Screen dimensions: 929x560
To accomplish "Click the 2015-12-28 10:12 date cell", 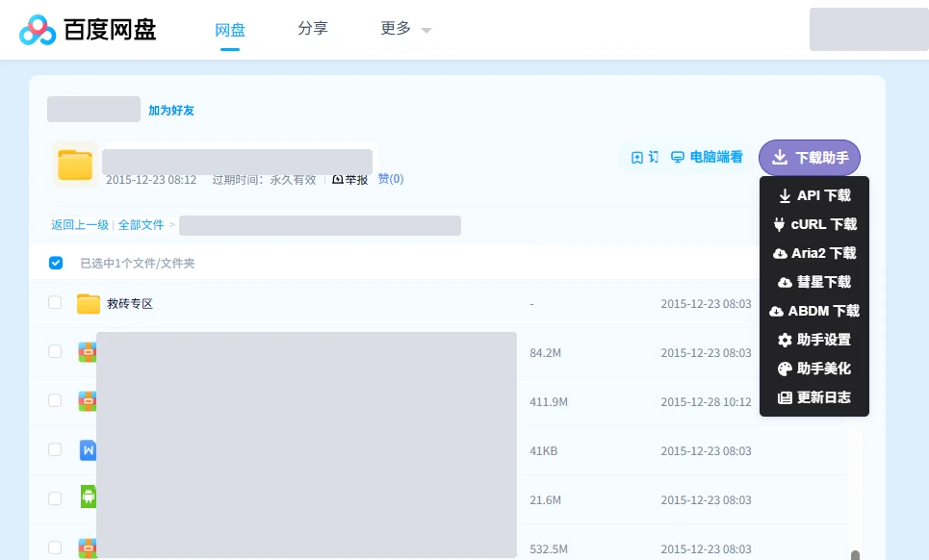I will click(x=707, y=402).
